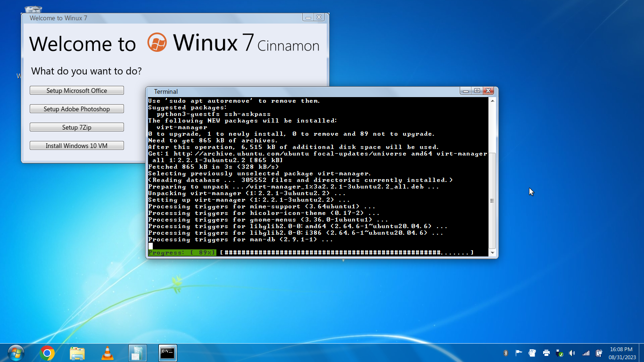Click the Setup Microsoft Office button
Image resolution: width=644 pixels, height=362 pixels.
point(77,90)
